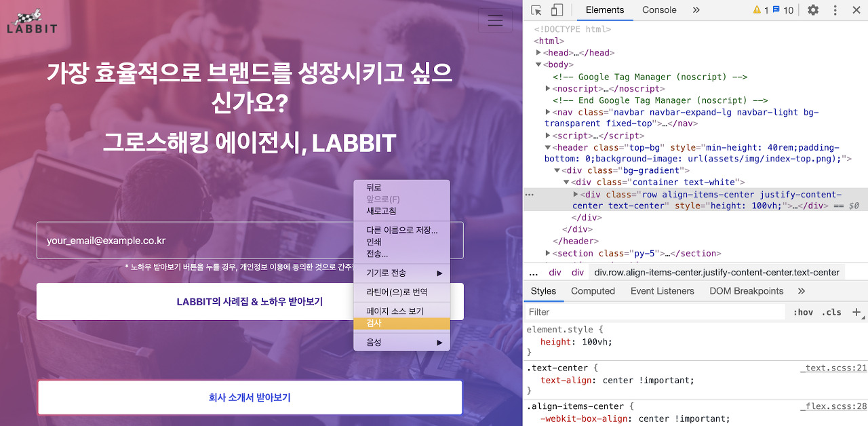Choose 페이지 소스 보기 menu item
Screen dimensions: 868x426
401,311
